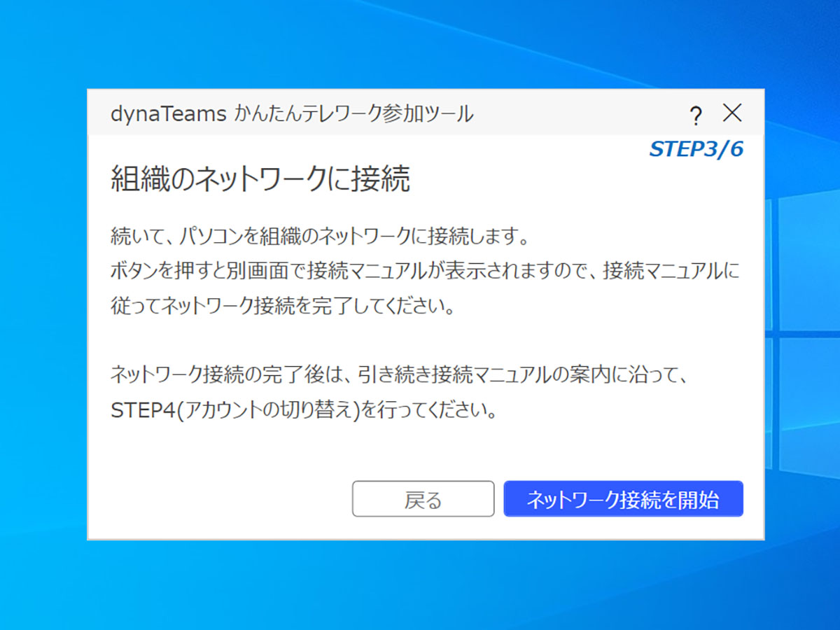The width and height of the screenshot is (840, 630).
Task: Click the line starting with 続いて、パソコンを
Action: [319, 237]
